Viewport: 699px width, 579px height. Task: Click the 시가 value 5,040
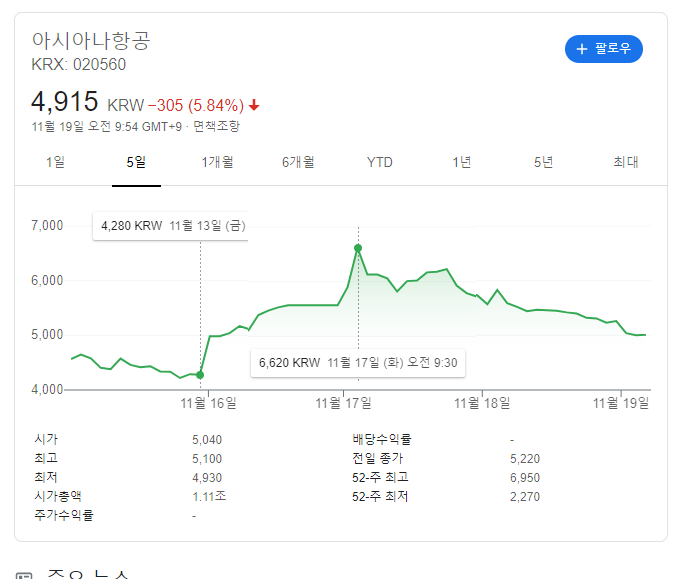207,440
